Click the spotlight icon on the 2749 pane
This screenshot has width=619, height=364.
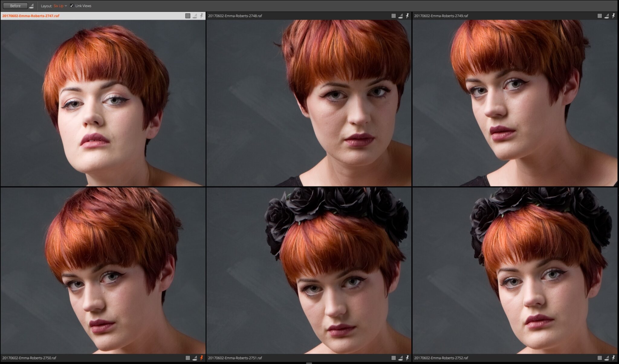pos(607,16)
